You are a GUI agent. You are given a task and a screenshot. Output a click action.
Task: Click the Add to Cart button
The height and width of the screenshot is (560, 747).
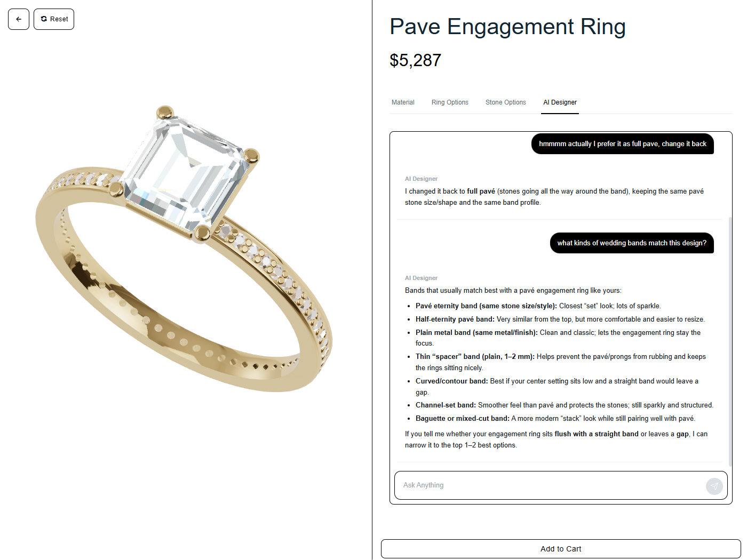561,549
